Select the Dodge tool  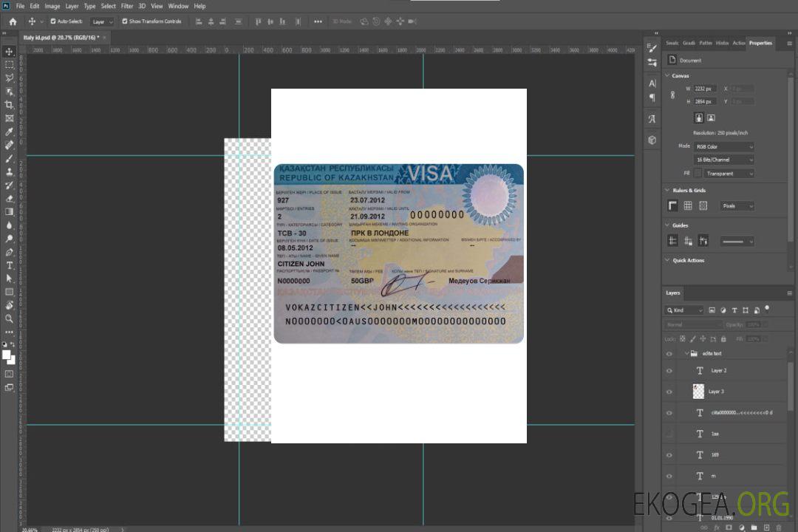(x=9, y=239)
